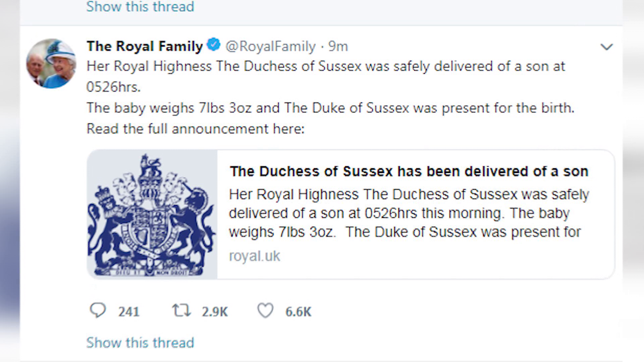
Task: Click the 9m tweet timestamp
Action: point(338,46)
